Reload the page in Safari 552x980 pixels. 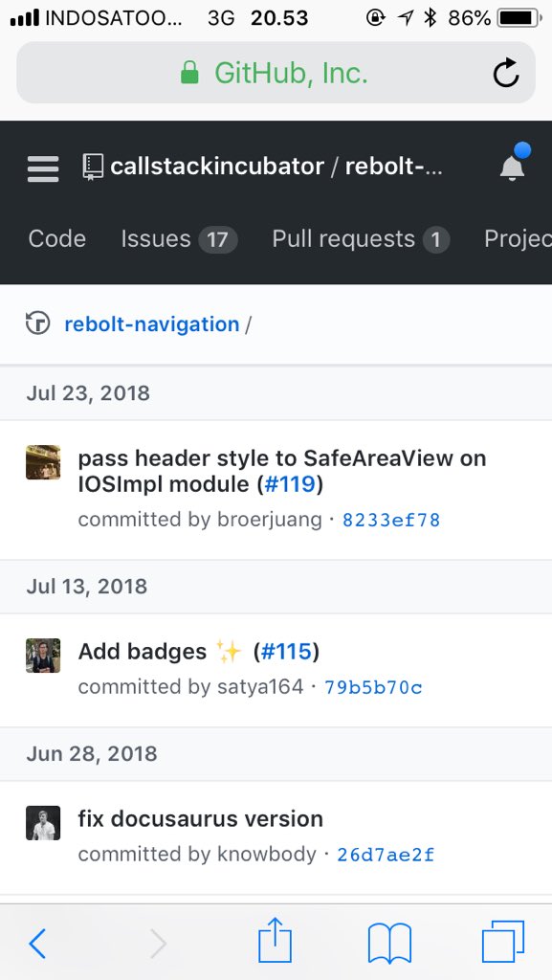point(505,74)
